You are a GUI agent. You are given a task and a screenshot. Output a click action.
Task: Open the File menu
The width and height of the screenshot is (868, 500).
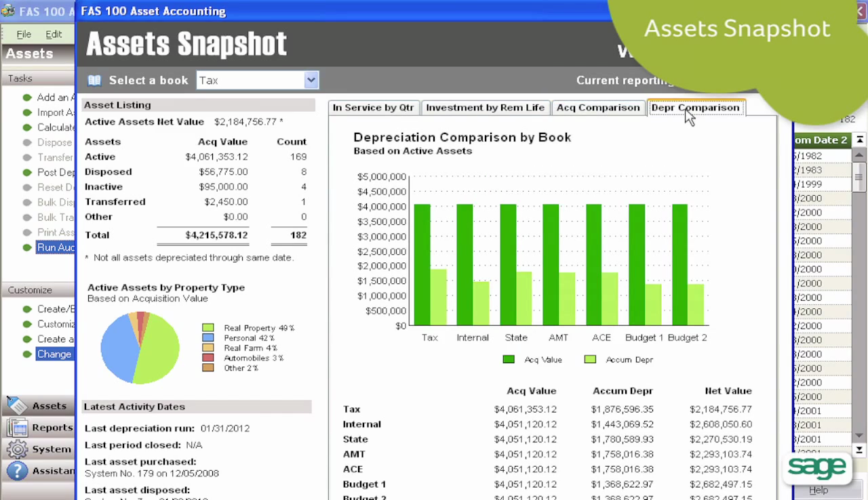[x=24, y=34]
